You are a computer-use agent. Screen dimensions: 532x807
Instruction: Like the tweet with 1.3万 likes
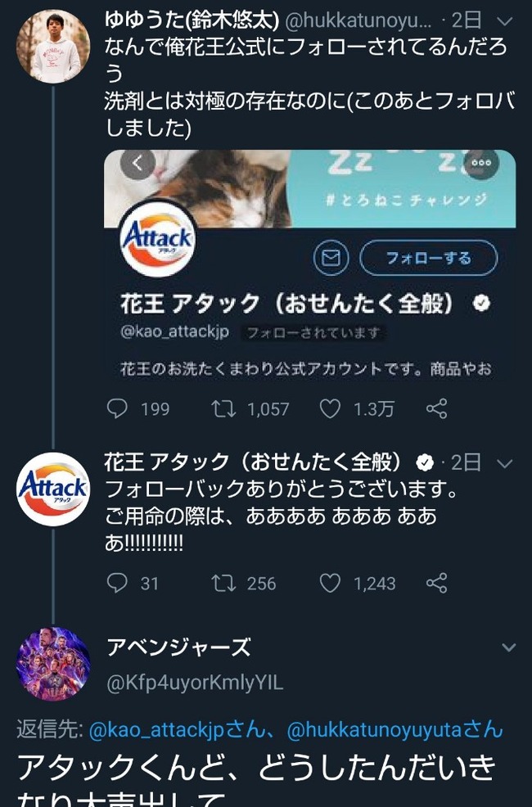point(330,408)
